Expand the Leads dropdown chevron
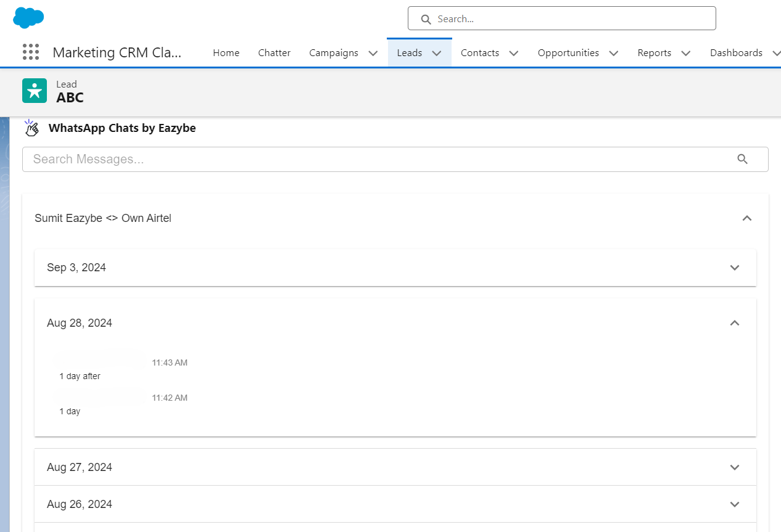The image size is (781, 532). point(437,53)
